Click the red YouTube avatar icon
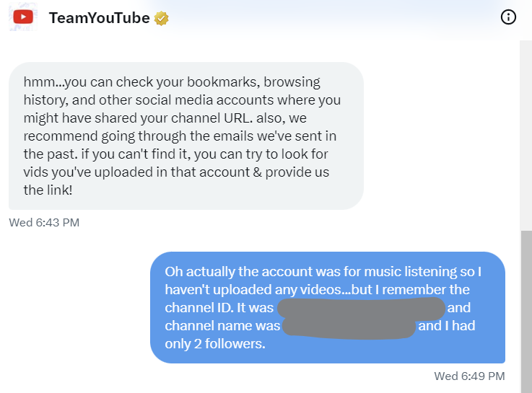The height and width of the screenshot is (393, 532). point(23,17)
